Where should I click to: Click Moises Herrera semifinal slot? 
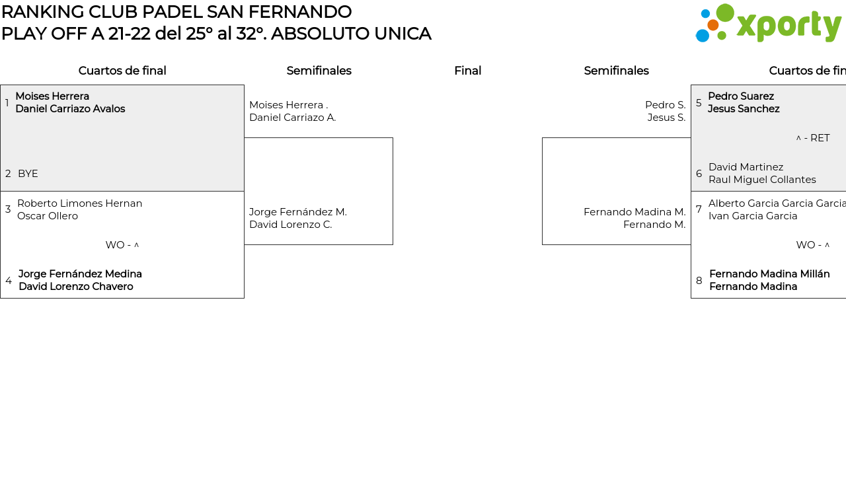pyautogui.click(x=292, y=111)
